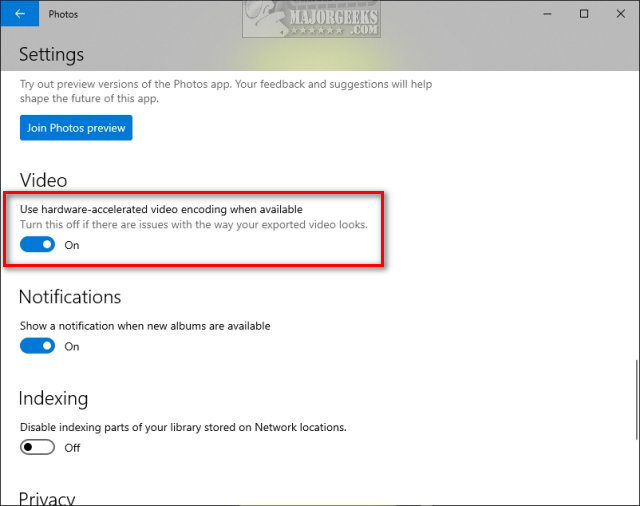Click 'Try out preview versions' description text
Image resolution: width=640 pixels, height=506 pixels.
click(x=226, y=91)
